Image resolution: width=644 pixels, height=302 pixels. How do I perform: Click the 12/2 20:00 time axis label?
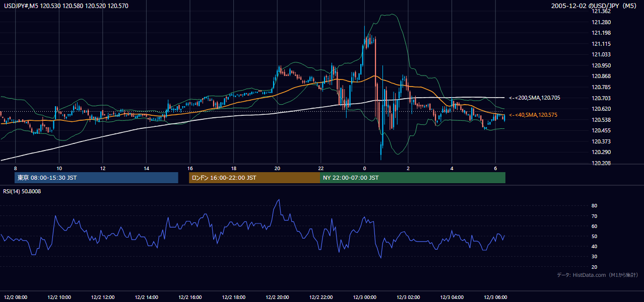point(277,297)
